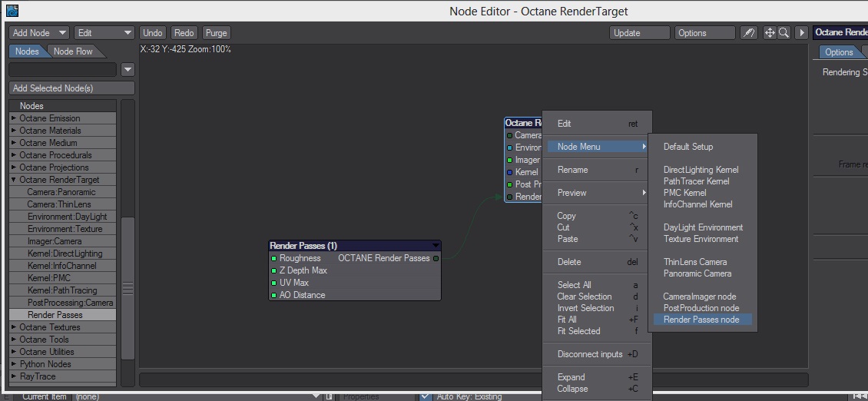This screenshot has height=401, width=868.
Task: Select Kernel:PathTracing in node list
Action: point(63,290)
